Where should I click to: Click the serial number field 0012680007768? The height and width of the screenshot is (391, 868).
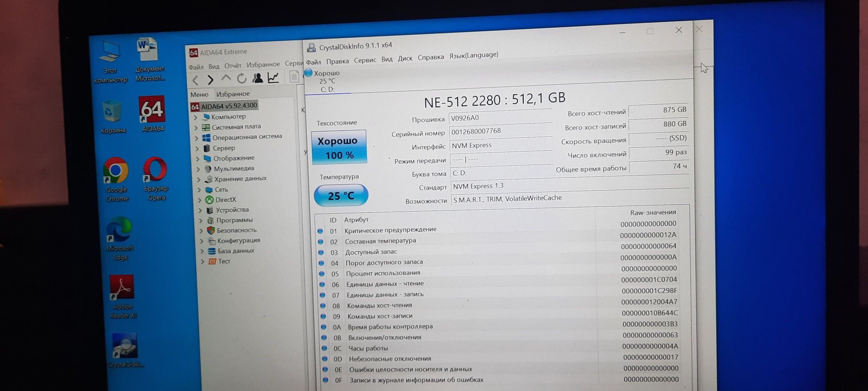(x=500, y=131)
